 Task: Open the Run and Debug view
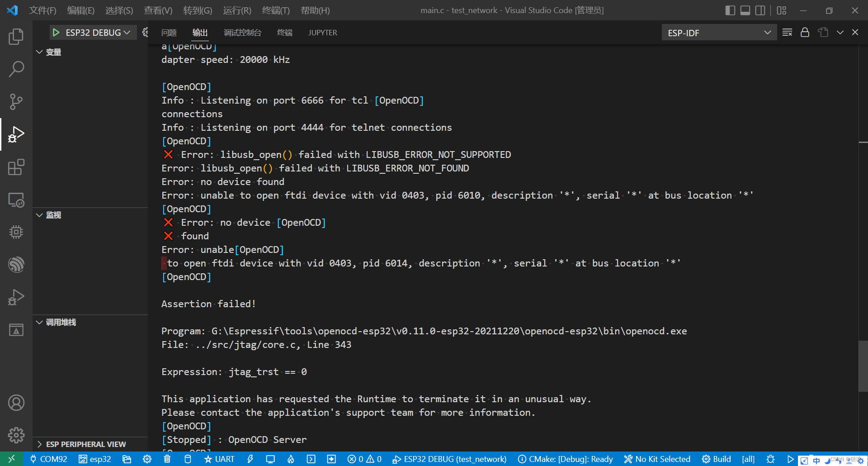click(16, 134)
